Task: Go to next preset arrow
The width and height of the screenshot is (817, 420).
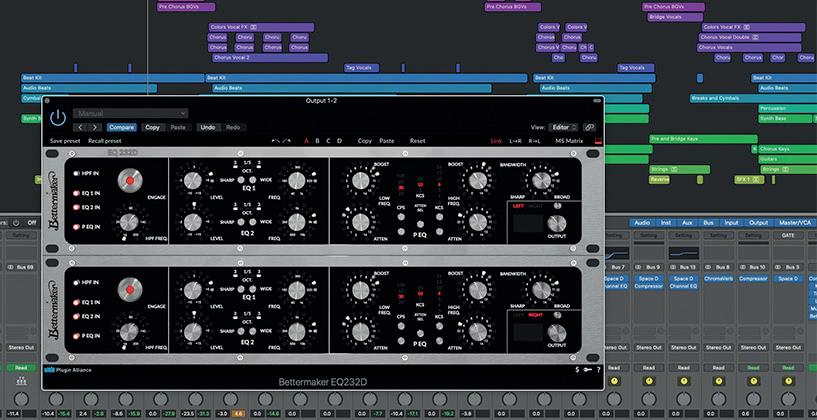Action: tap(94, 127)
